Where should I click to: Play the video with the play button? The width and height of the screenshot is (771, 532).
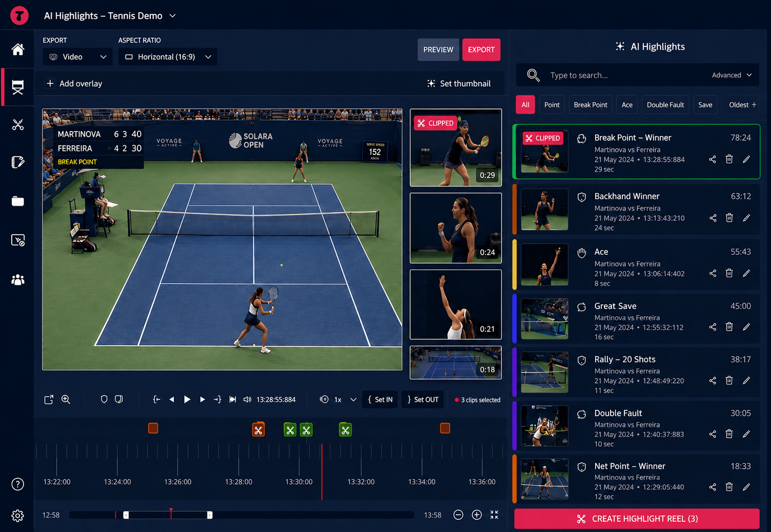(x=187, y=399)
